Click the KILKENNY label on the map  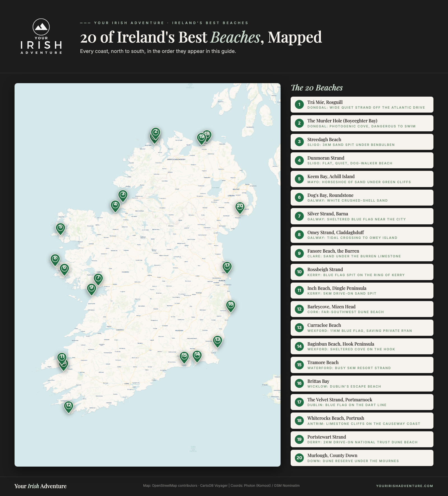(179, 330)
